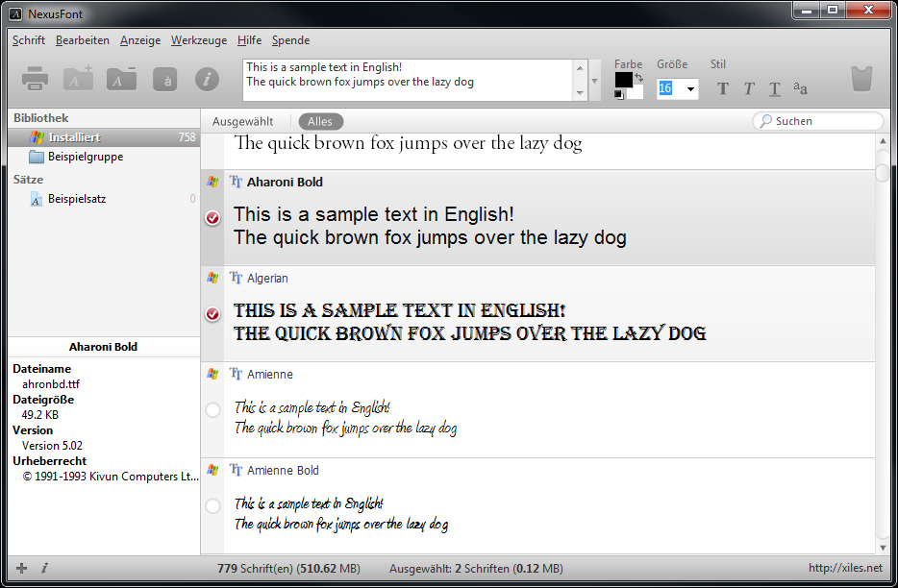This screenshot has width=898, height=588.
Task: Click the Version 5.02 value
Action: click(x=52, y=446)
